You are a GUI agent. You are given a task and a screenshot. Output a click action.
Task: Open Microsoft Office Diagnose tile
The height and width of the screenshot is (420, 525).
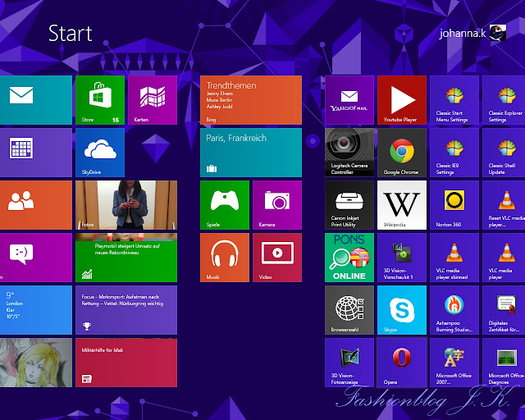(504, 363)
